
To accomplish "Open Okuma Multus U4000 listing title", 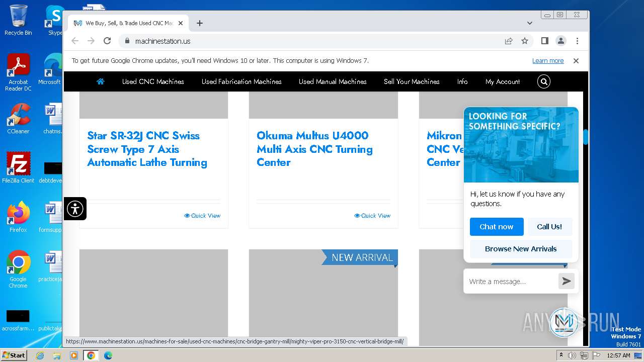I will point(314,149).
